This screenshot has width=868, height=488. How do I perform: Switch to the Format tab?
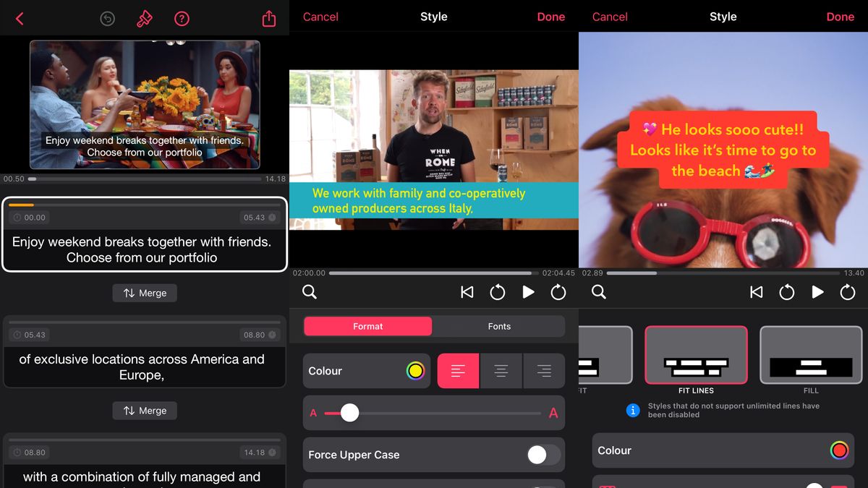(x=367, y=326)
